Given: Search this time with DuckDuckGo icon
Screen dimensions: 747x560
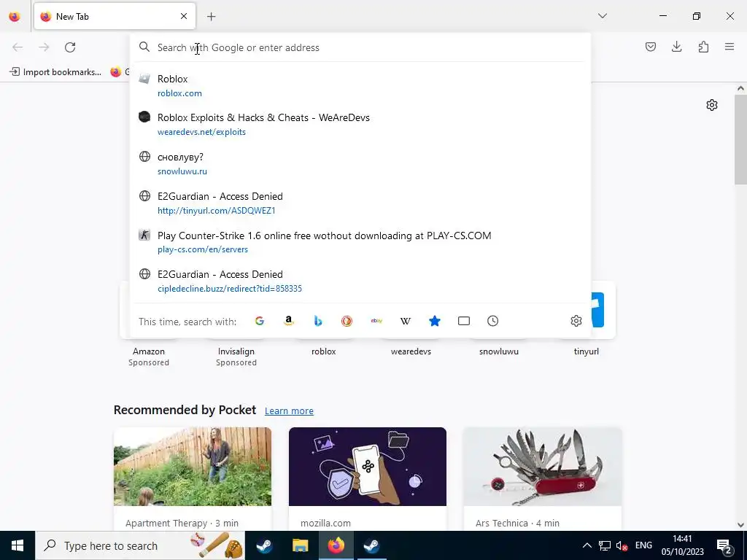Looking at the screenshot, I should 347,321.
